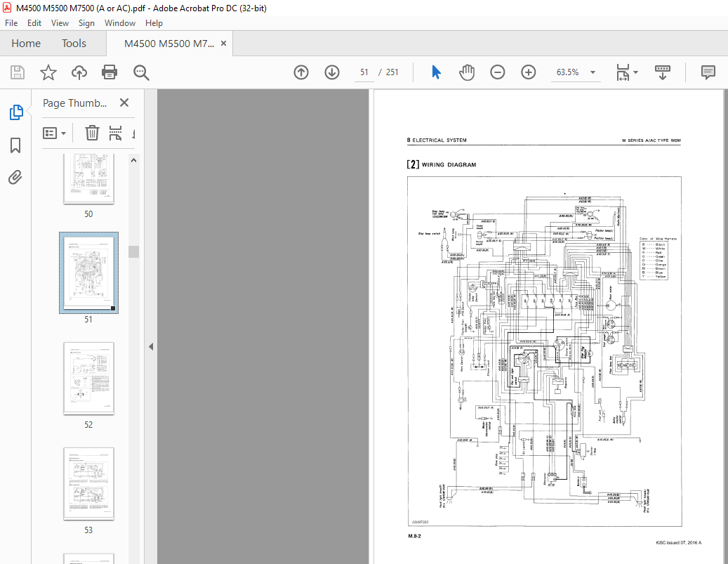Open the Edit menu
Screen dimensions: 728x564
[34, 23]
